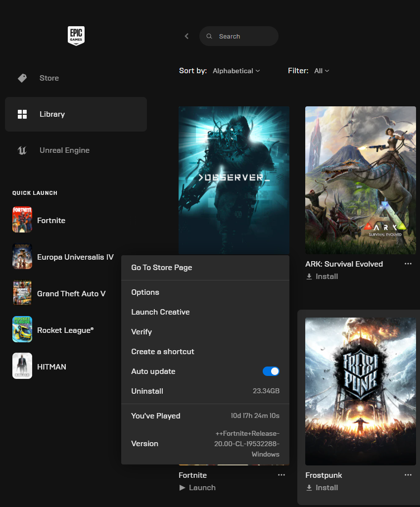Choose Verify in the context menu
This screenshot has height=507, width=420.
pyautogui.click(x=205, y=332)
